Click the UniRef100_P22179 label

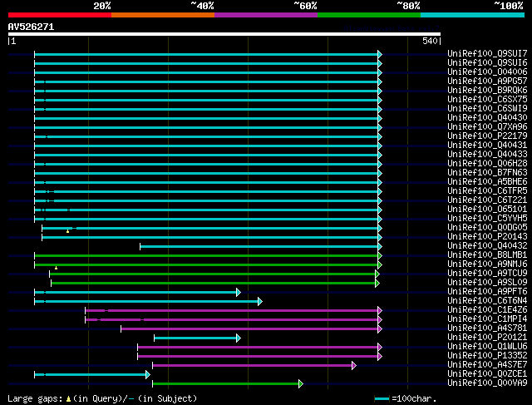click(487, 136)
